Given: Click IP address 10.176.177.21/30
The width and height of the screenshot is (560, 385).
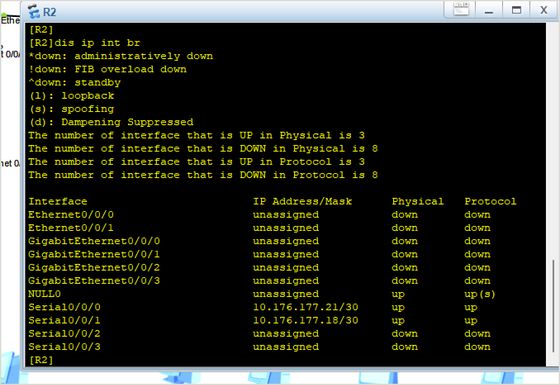Looking at the screenshot, I should (x=306, y=307).
